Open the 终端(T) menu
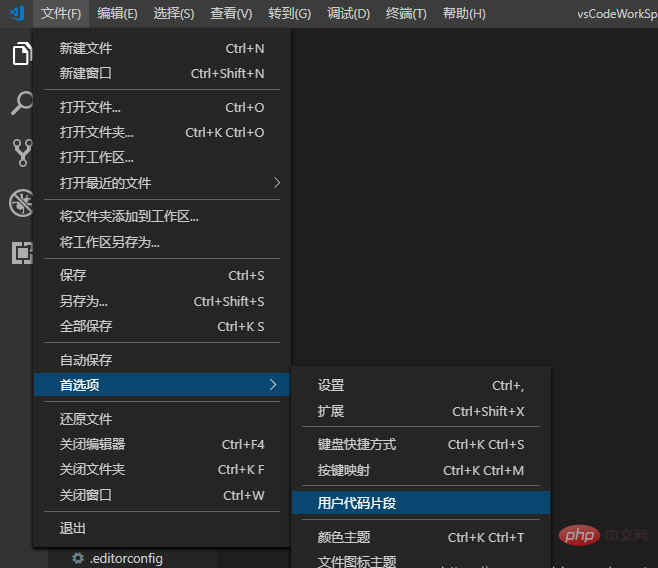This screenshot has width=658, height=568. click(x=406, y=14)
